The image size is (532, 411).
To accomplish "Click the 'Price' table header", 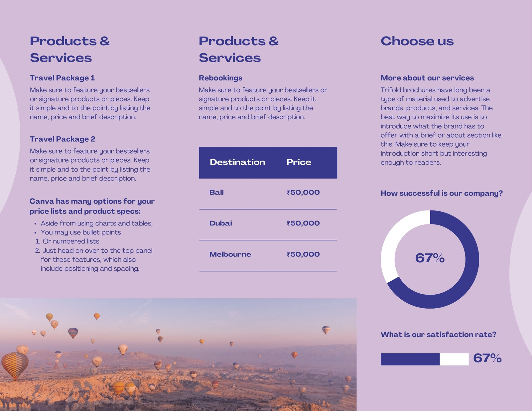I will click(299, 162).
